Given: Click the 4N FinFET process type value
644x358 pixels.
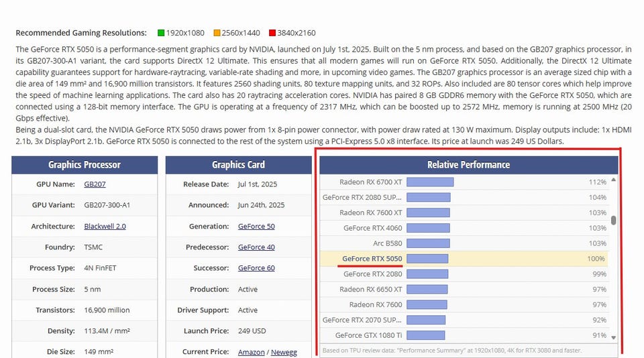Looking at the screenshot, I should coord(100,268).
